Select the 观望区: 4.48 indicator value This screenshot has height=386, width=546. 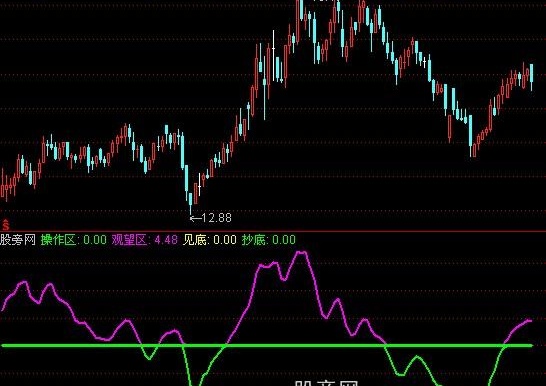tap(145, 240)
